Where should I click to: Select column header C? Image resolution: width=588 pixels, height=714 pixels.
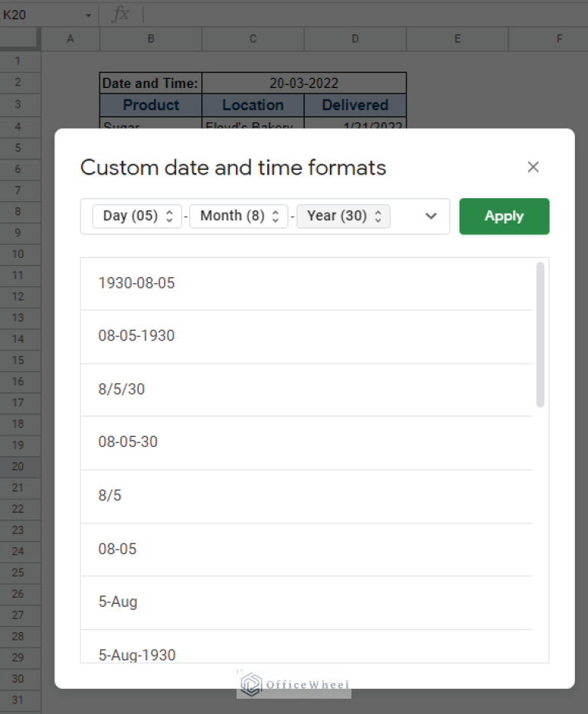point(253,37)
